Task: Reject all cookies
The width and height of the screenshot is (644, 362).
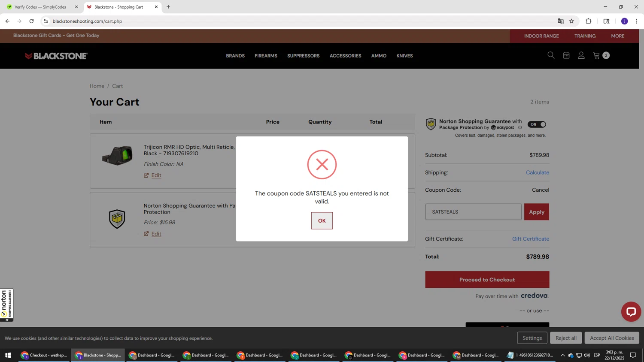Action: coord(566,338)
